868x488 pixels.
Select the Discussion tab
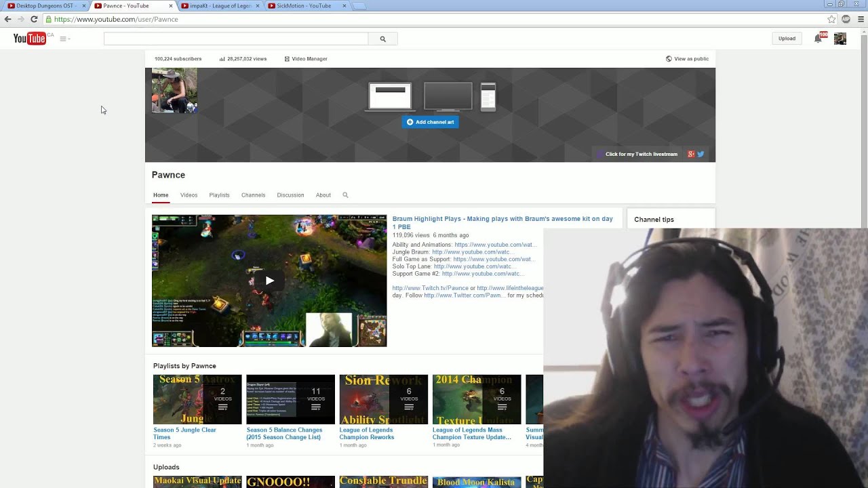(290, 195)
